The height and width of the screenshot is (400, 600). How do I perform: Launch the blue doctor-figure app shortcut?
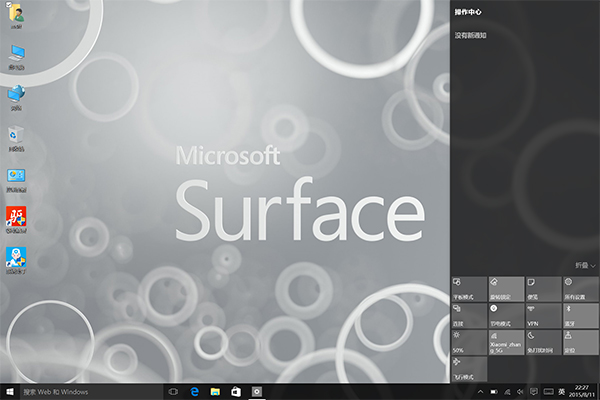(16, 261)
